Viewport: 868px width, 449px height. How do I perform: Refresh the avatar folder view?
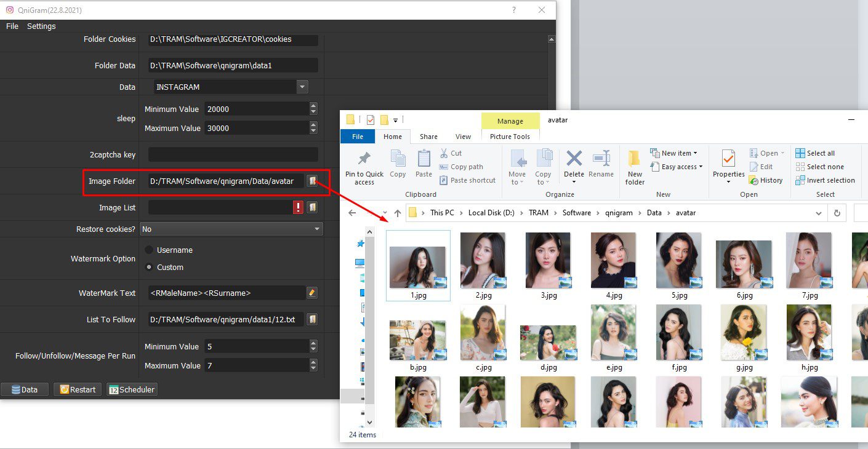(837, 213)
